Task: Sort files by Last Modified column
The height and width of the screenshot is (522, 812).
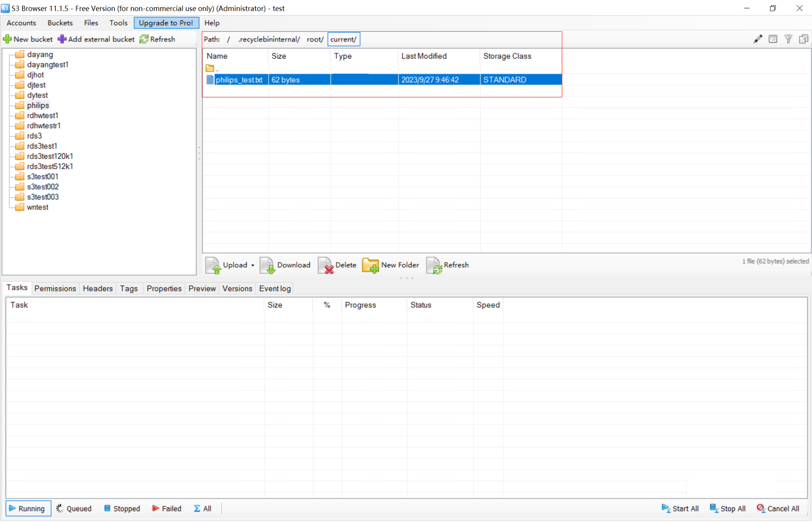Action: 439,56
